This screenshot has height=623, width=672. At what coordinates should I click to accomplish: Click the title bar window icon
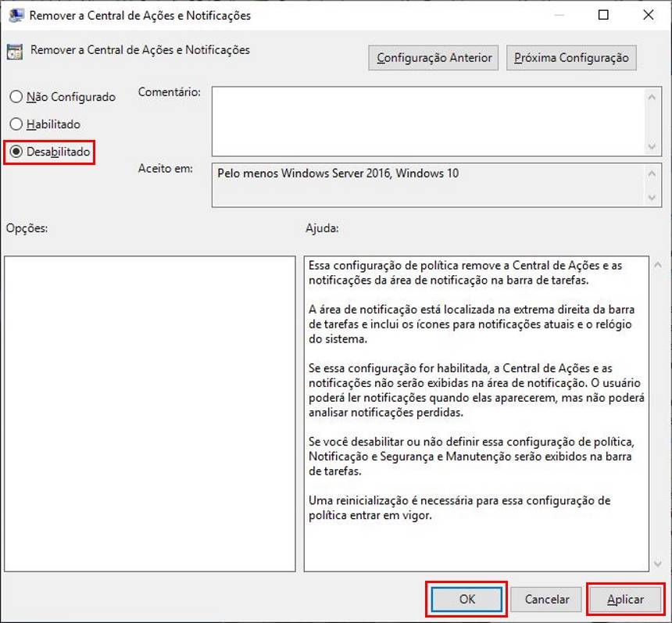[x=16, y=16]
